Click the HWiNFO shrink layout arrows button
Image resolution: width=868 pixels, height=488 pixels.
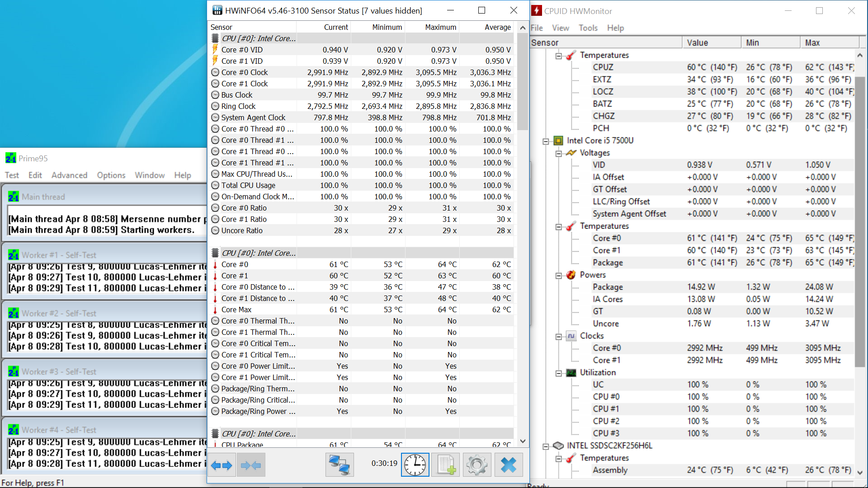pyautogui.click(x=251, y=465)
